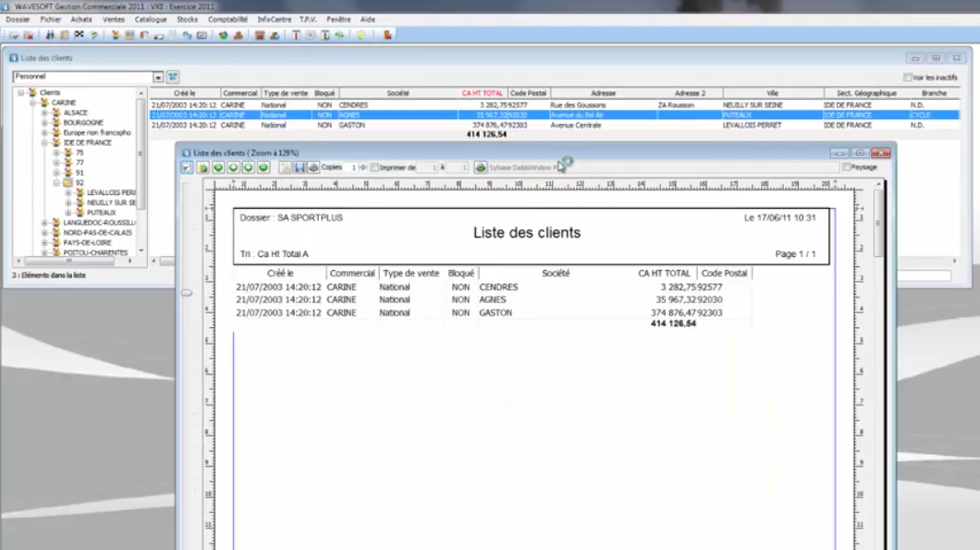Image resolution: width=980 pixels, height=550 pixels.
Task: Click the zoom slider handle on preview left edge
Action: 186,292
